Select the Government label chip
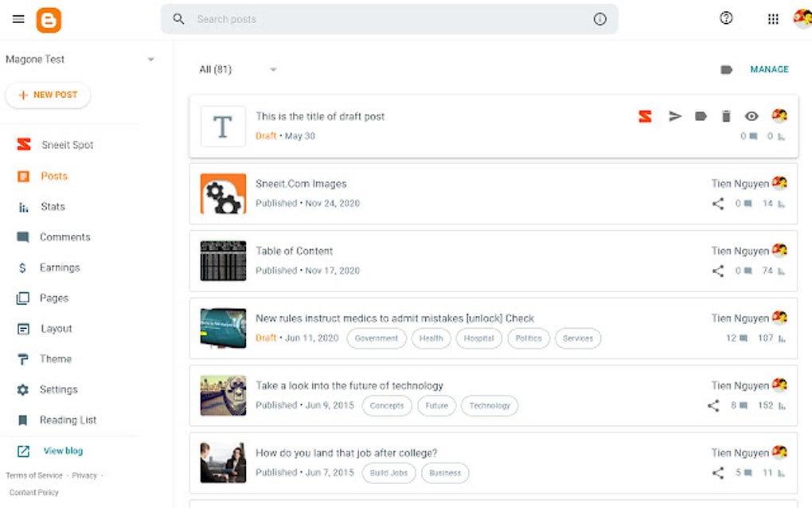 (377, 338)
